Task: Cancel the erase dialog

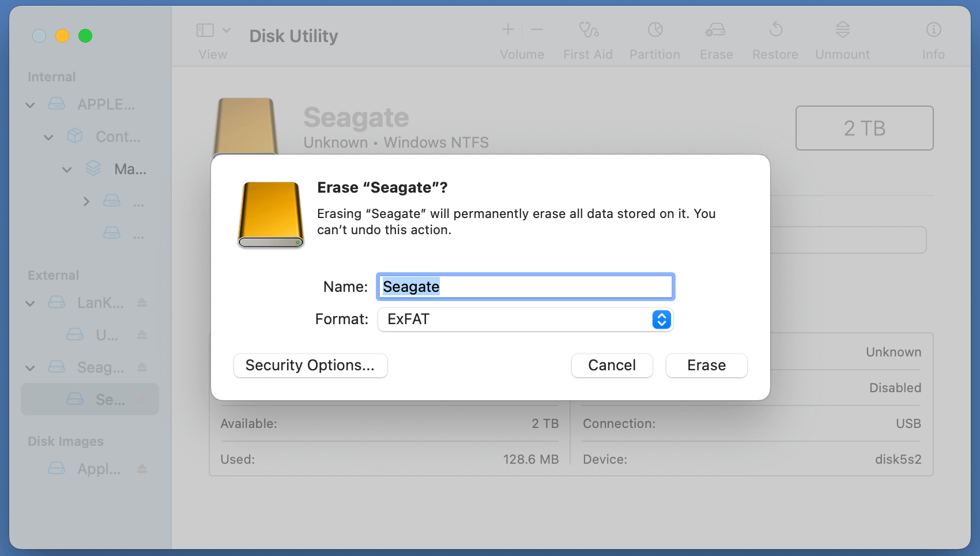Action: [x=612, y=365]
